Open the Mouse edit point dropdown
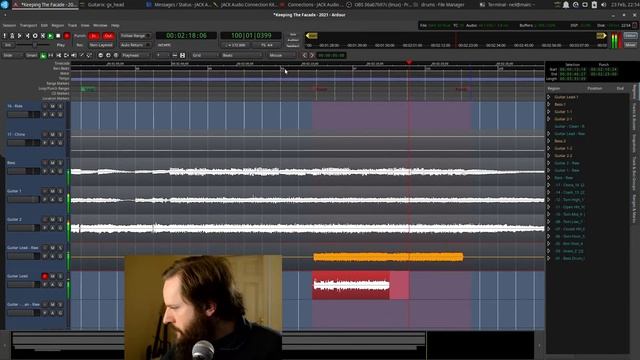 pyautogui.click(x=282, y=56)
